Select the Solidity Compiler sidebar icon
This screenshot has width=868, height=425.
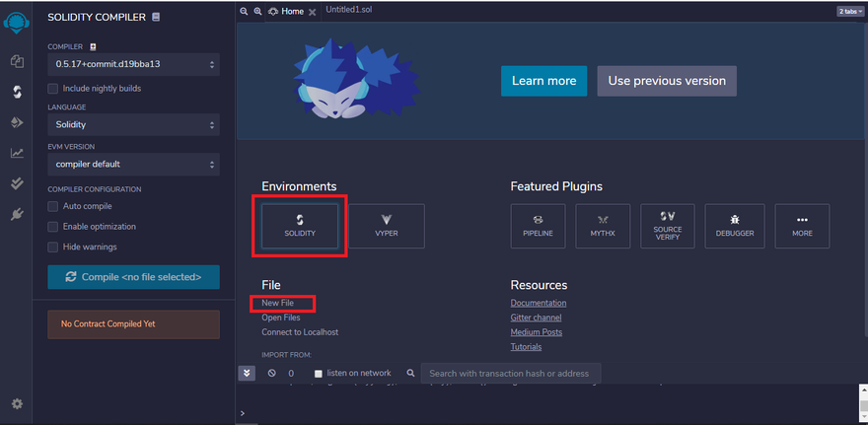(17, 92)
